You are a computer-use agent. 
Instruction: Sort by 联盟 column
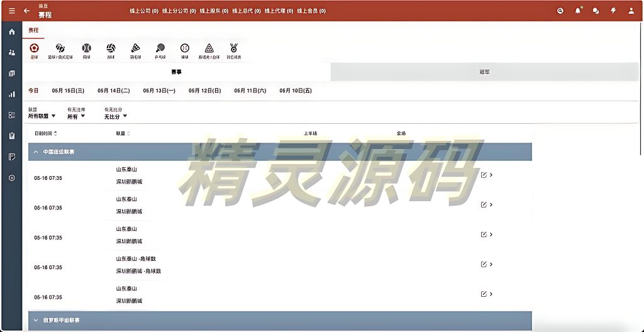(x=123, y=133)
